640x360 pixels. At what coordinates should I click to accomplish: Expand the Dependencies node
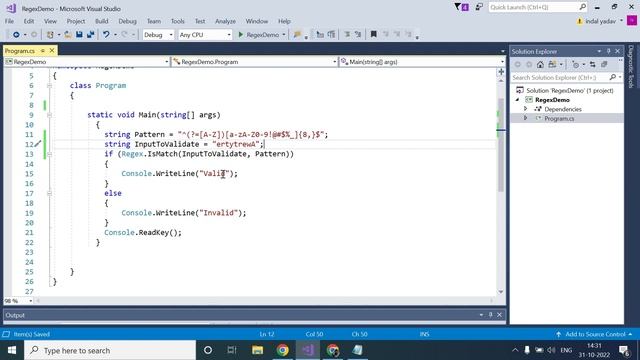(x=526, y=109)
